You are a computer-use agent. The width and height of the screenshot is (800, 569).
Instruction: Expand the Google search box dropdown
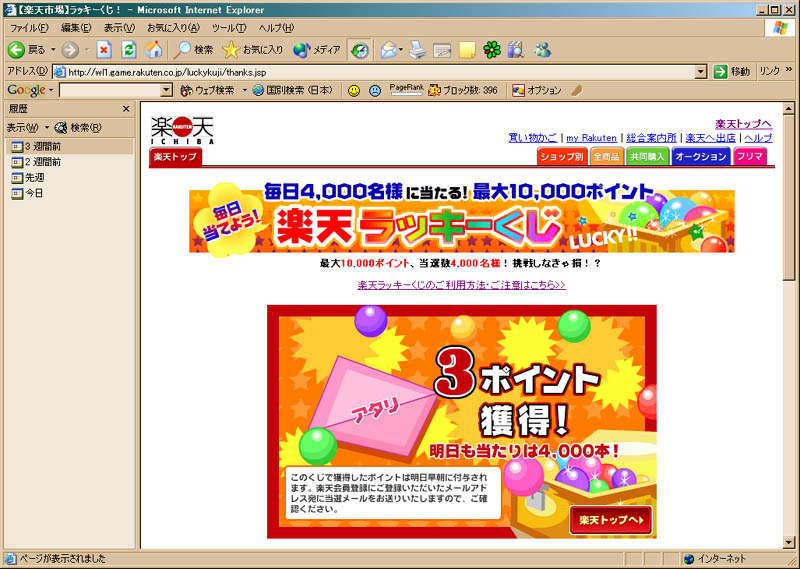click(x=166, y=90)
